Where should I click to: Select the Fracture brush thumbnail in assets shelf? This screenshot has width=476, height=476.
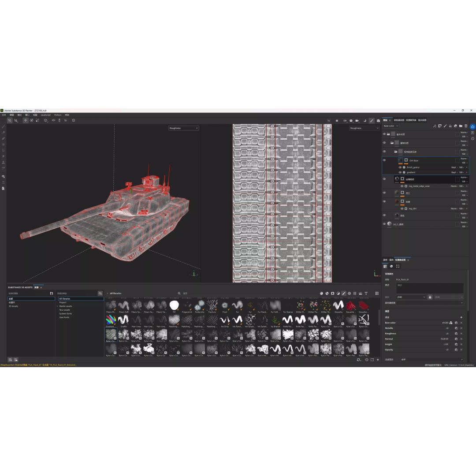coord(212,305)
